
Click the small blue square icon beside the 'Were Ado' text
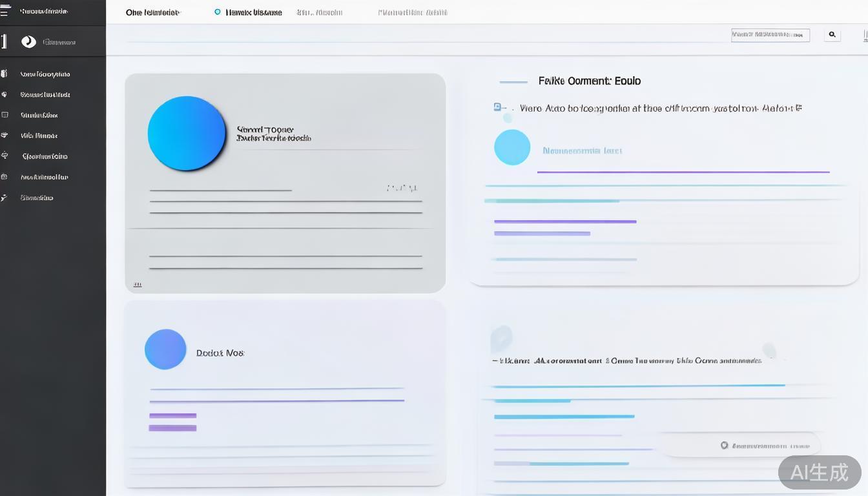pos(497,108)
